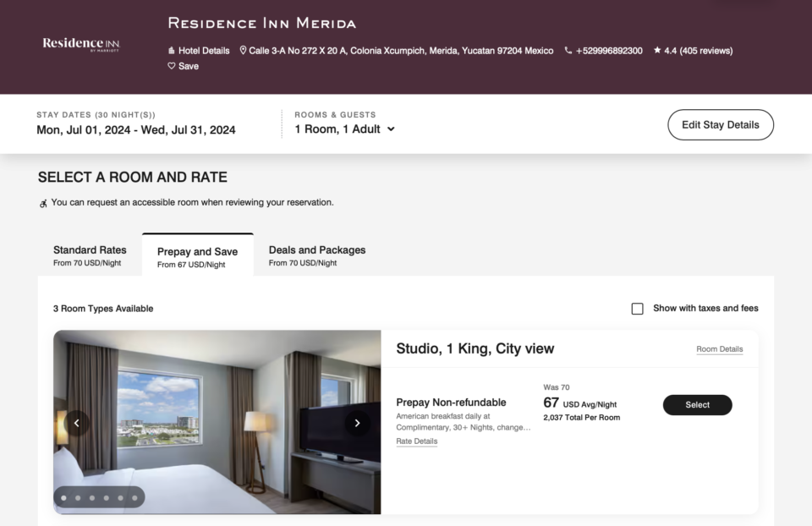Select the Studio King city view room

pyautogui.click(x=697, y=405)
